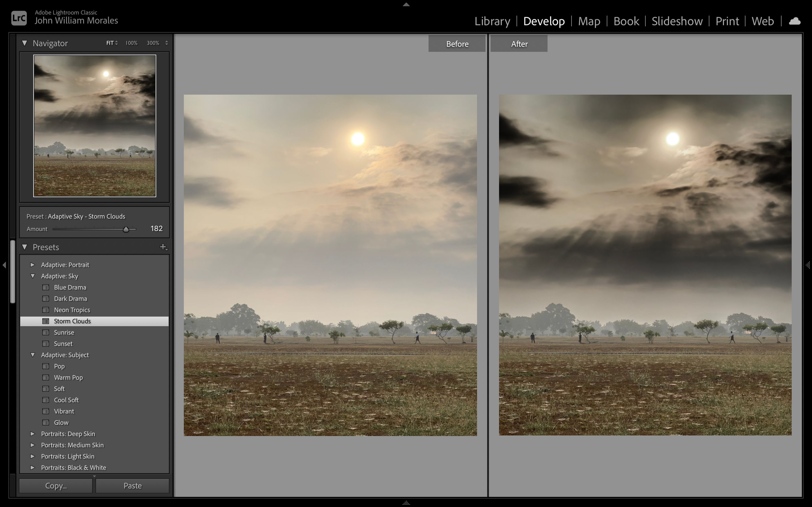The width and height of the screenshot is (812, 507).
Task: Click the Copy... button
Action: coord(56,486)
